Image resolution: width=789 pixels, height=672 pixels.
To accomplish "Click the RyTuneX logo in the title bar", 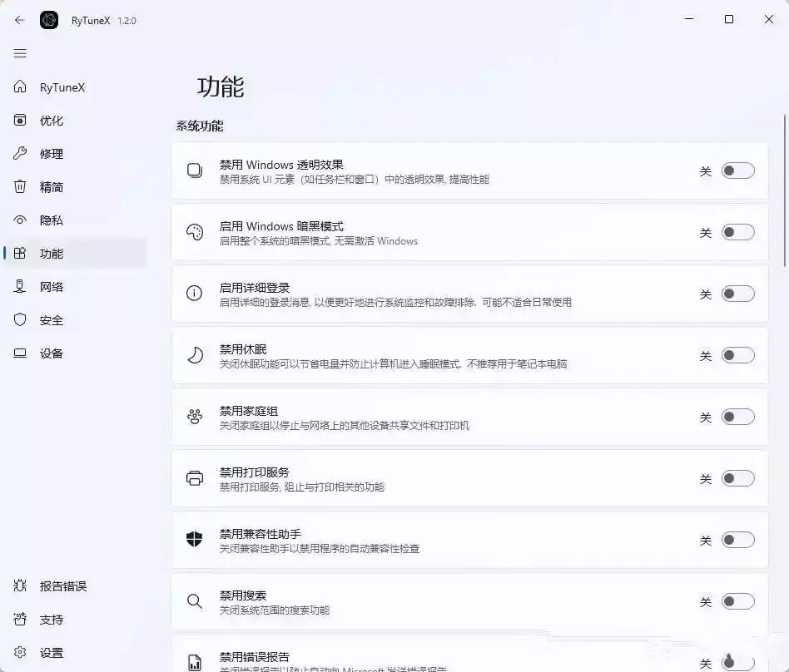I will coord(49,20).
